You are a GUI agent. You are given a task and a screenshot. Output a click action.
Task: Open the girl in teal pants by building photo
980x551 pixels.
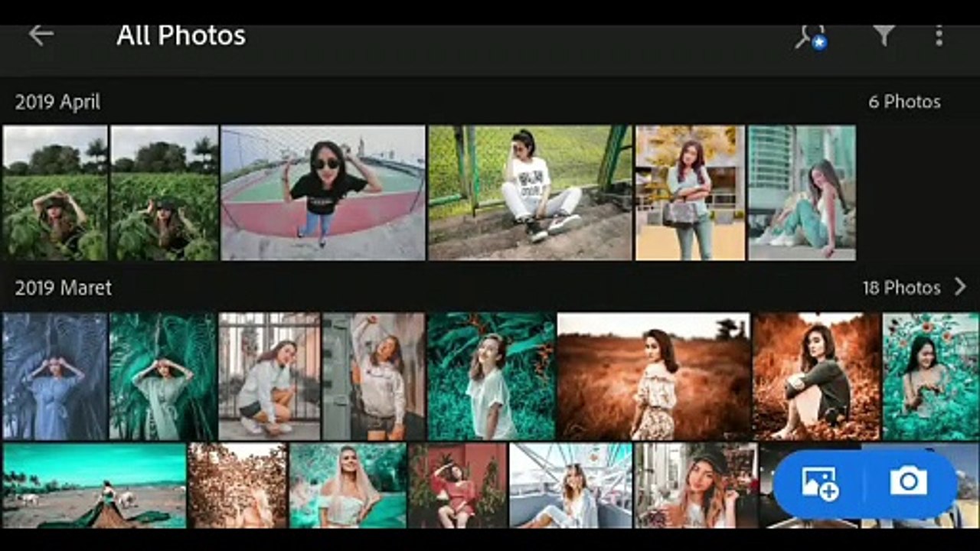tap(802, 193)
